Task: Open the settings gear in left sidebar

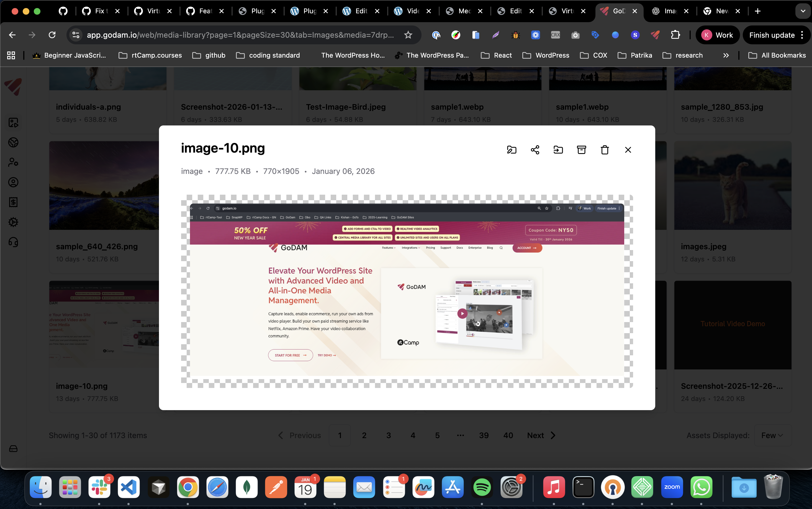Action: (x=13, y=222)
